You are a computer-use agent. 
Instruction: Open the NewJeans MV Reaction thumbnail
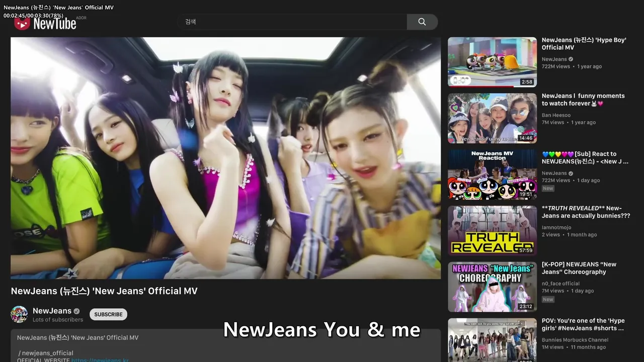[492, 174]
